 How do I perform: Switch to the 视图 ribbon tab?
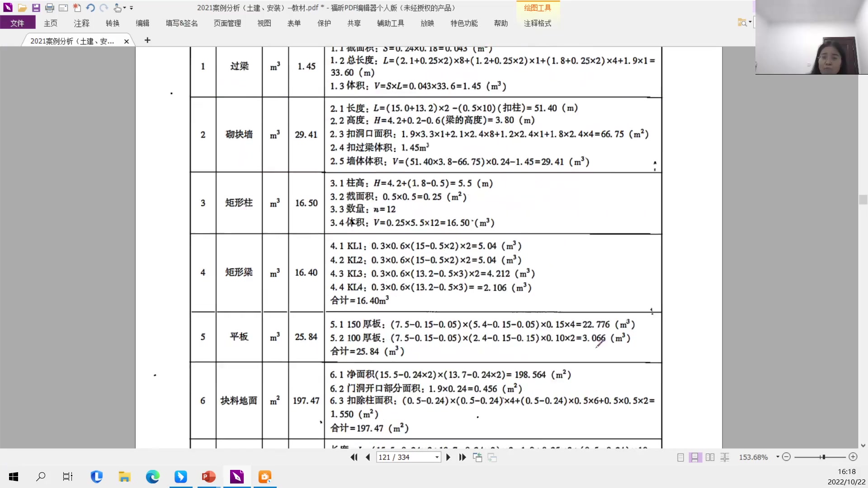264,23
